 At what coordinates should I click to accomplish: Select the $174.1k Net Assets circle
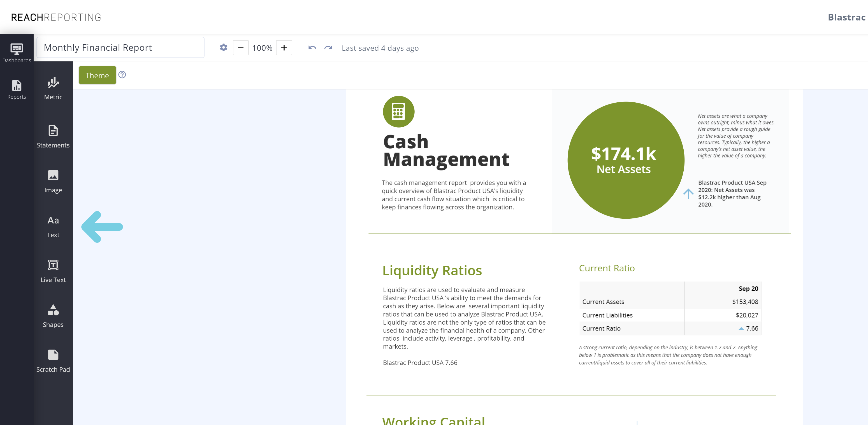click(x=626, y=160)
